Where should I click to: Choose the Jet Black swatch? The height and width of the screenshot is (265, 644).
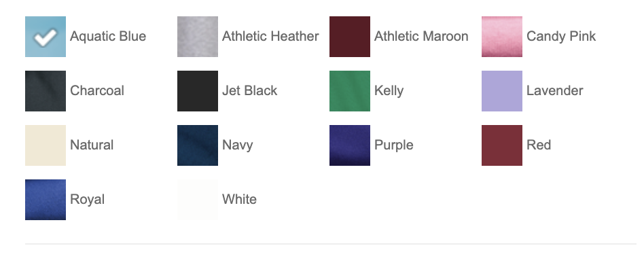coord(198,91)
